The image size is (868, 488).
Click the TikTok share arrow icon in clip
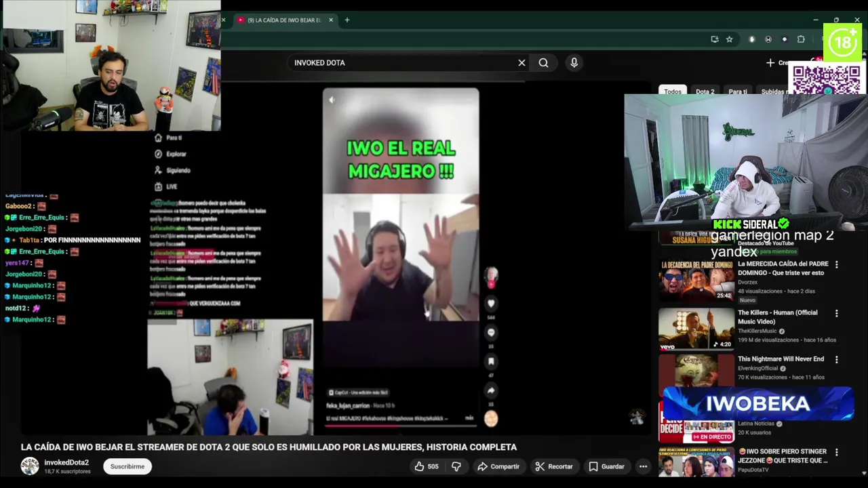pyautogui.click(x=491, y=390)
